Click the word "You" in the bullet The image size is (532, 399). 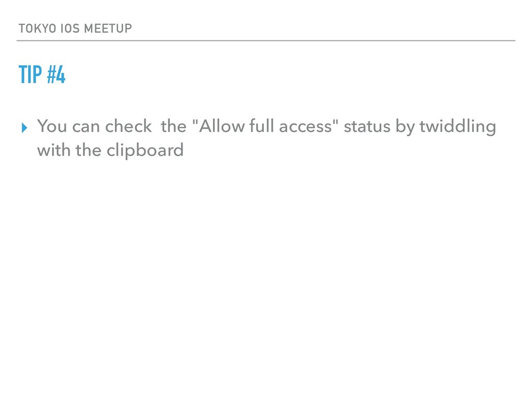(52, 126)
